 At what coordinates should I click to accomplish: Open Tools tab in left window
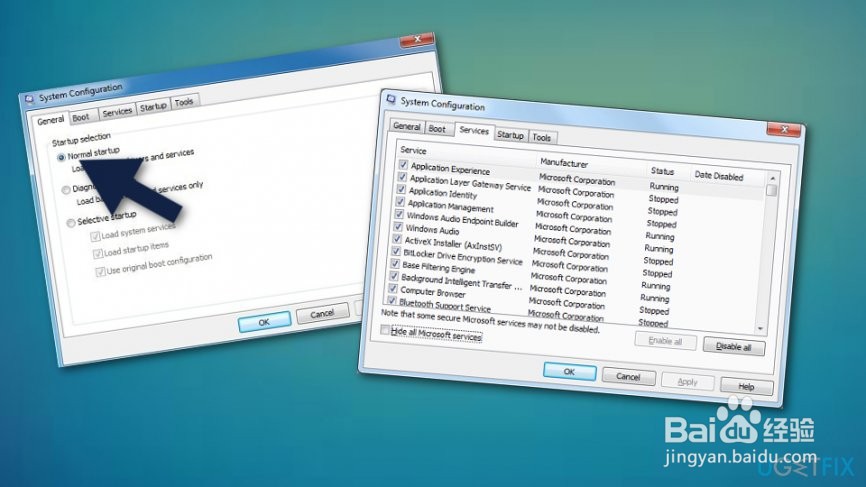pyautogui.click(x=184, y=102)
